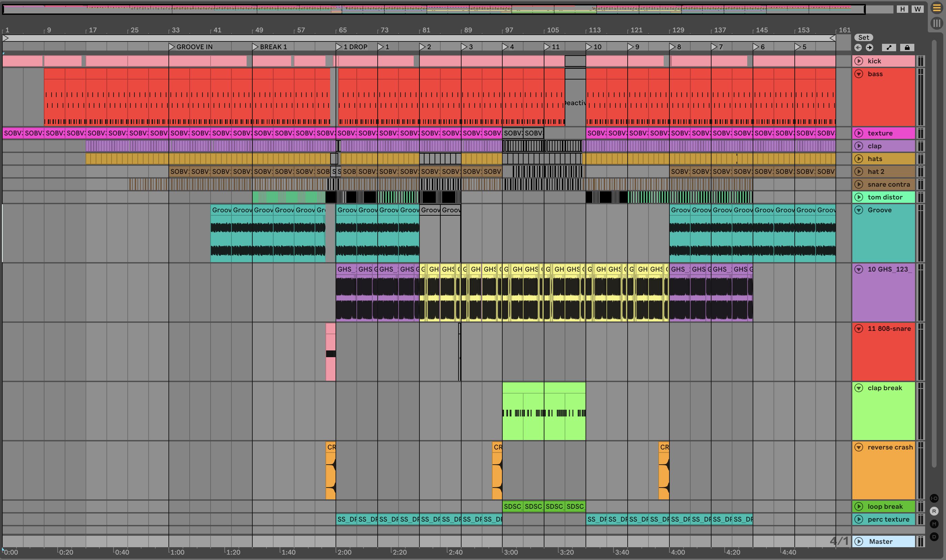
Task: Toggle automation mode button
Action: point(889,48)
